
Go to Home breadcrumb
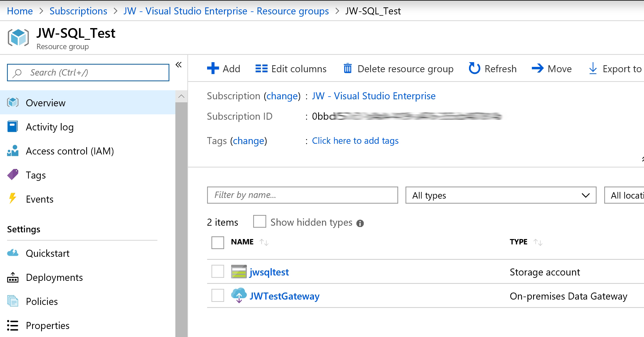pyautogui.click(x=20, y=11)
